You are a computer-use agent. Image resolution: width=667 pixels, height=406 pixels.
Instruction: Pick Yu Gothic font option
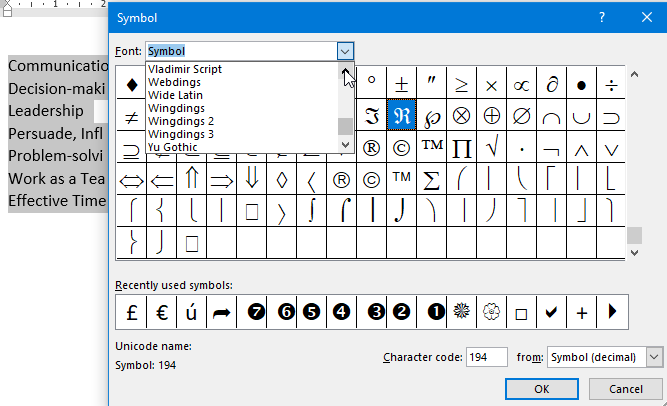tap(172, 147)
